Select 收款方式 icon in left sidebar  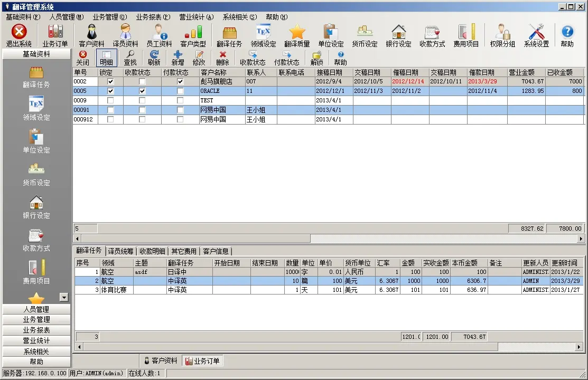[x=36, y=236]
